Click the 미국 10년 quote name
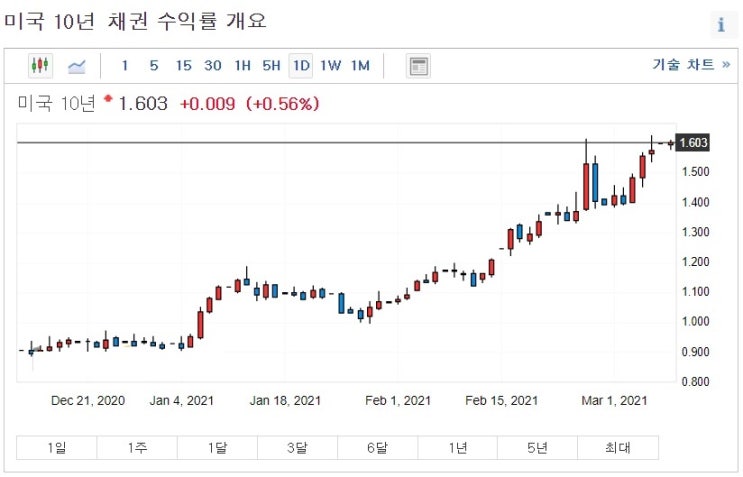This screenshot has width=743, height=477. [56, 103]
